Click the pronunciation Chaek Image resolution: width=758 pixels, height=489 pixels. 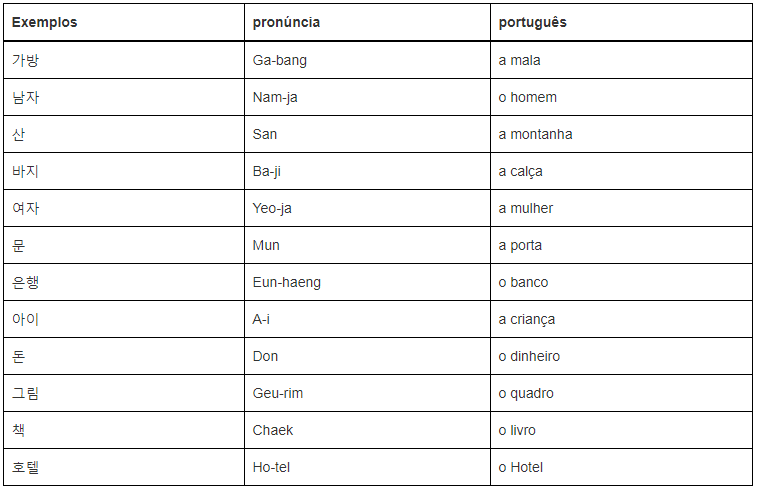click(273, 430)
